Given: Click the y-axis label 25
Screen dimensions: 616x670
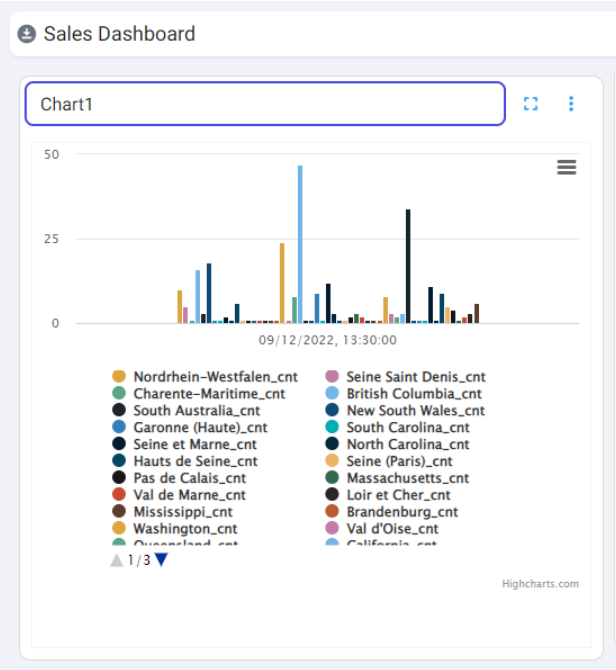Looking at the screenshot, I should tap(51, 239).
